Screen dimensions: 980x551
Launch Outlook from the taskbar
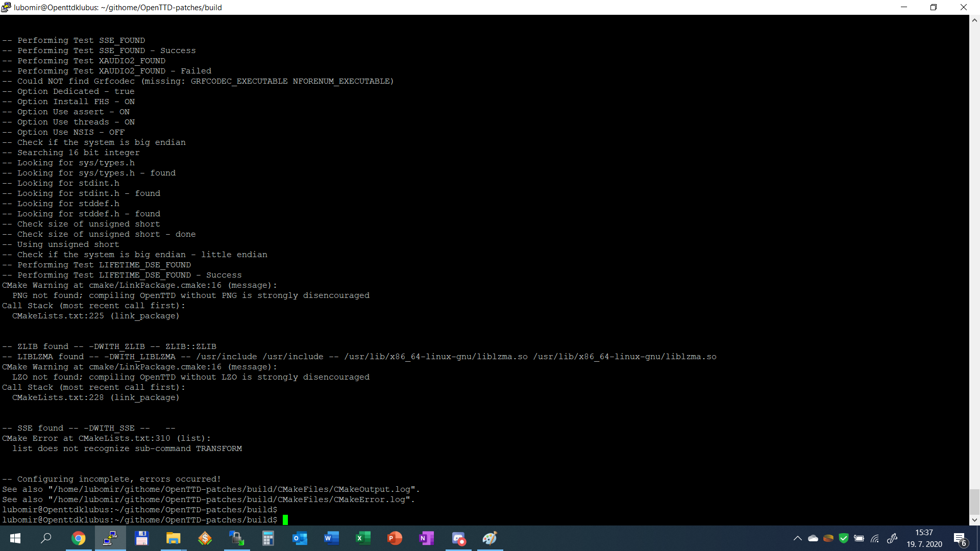click(300, 538)
